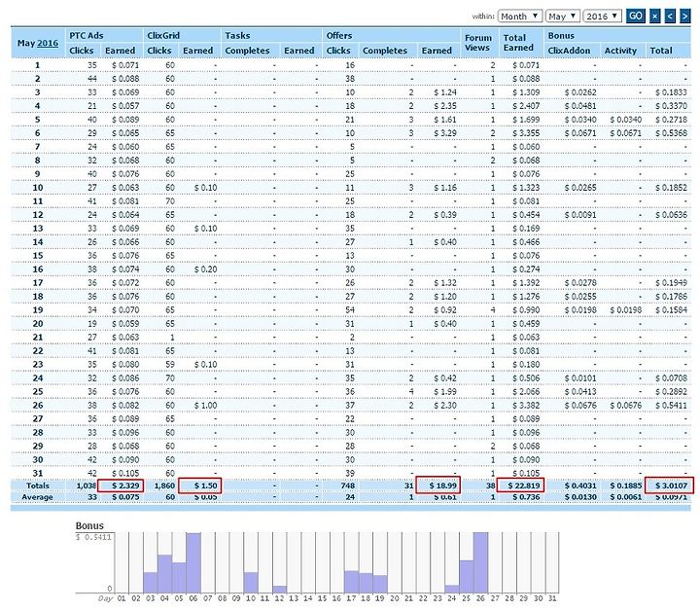Select the Forum Views column header
This screenshot has width=700, height=610.
[477, 43]
